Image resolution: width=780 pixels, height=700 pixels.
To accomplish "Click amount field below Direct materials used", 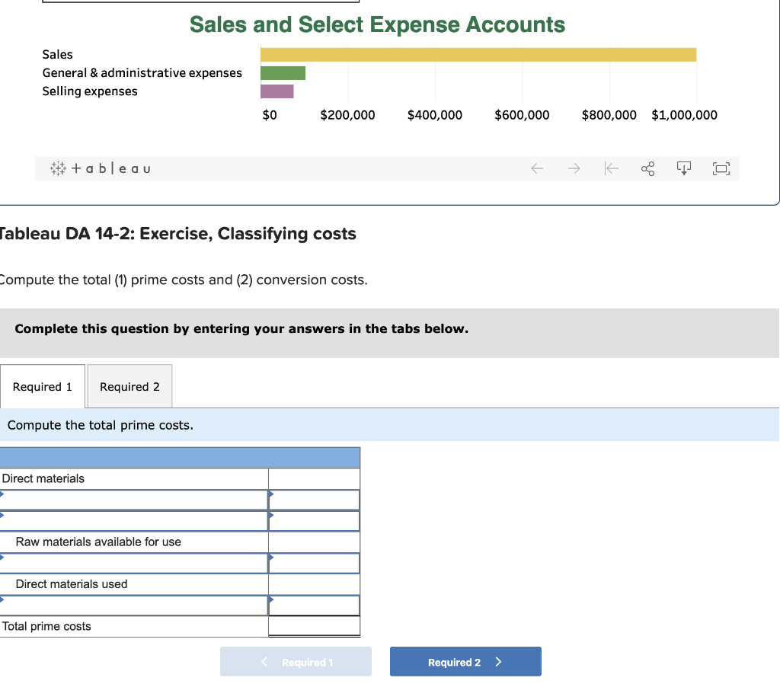I will click(314, 606).
